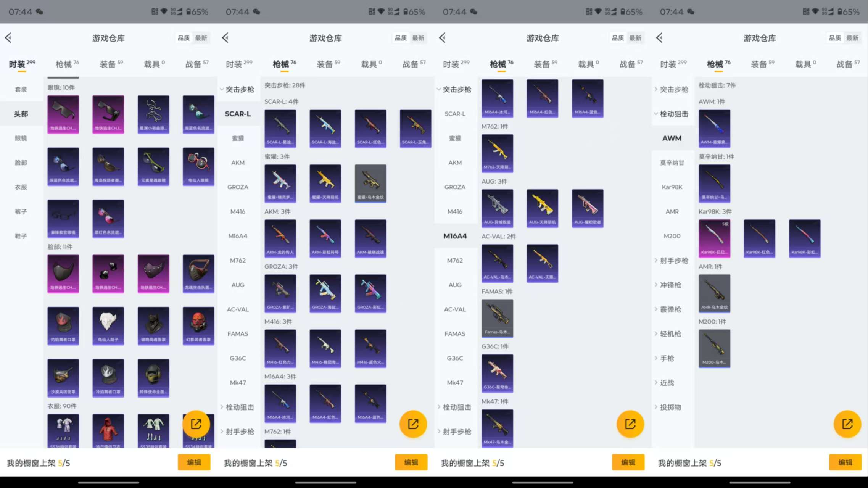Sort by 最新 in M16A4 highlighted panel

pyautogui.click(x=635, y=38)
